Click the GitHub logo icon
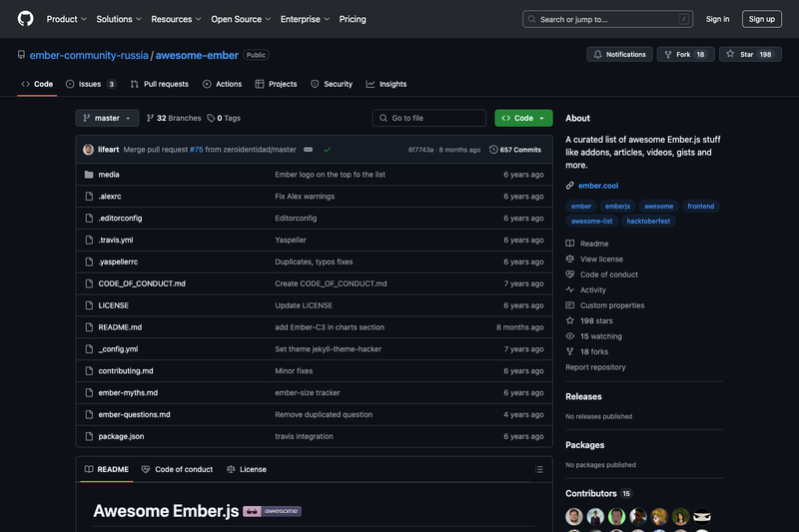799x532 pixels. tap(26, 19)
